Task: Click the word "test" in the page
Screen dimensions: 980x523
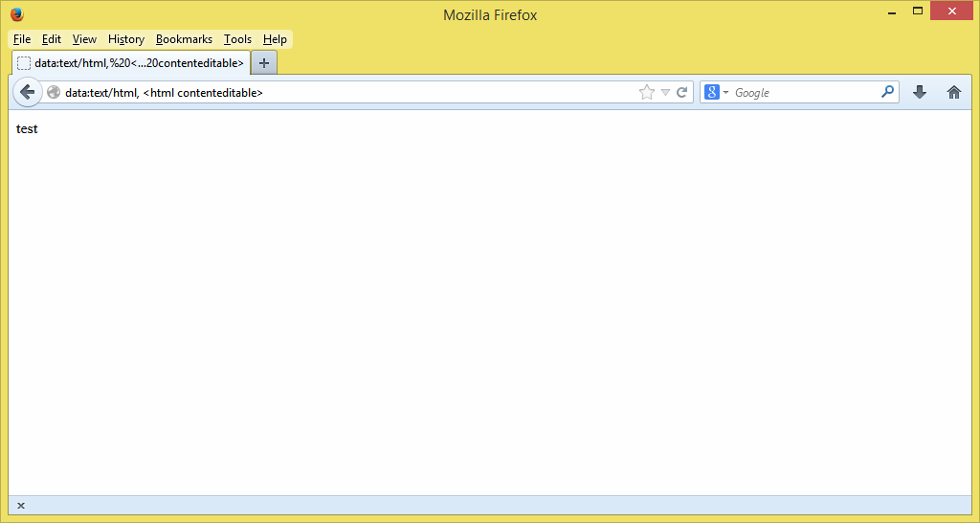Action: click(x=27, y=129)
